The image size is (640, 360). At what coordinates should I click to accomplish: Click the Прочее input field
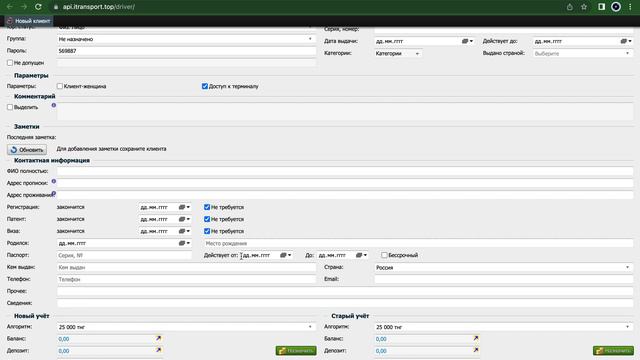[345, 291]
